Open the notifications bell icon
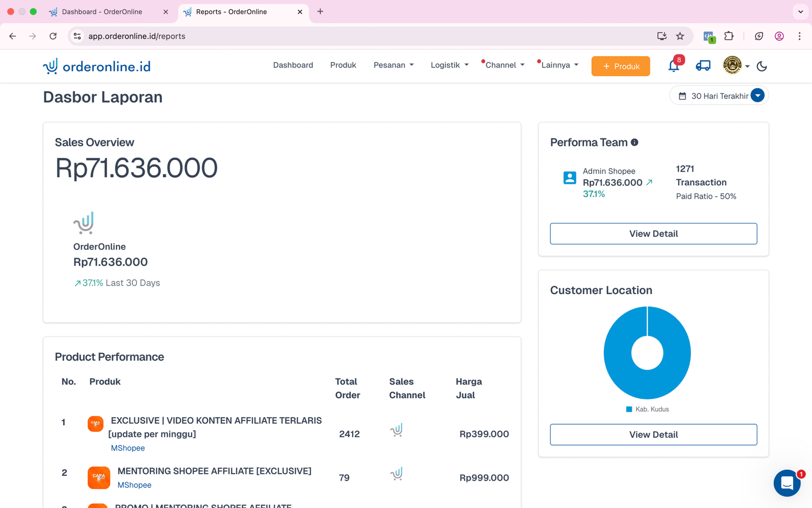Image resolution: width=812 pixels, height=508 pixels. [673, 66]
